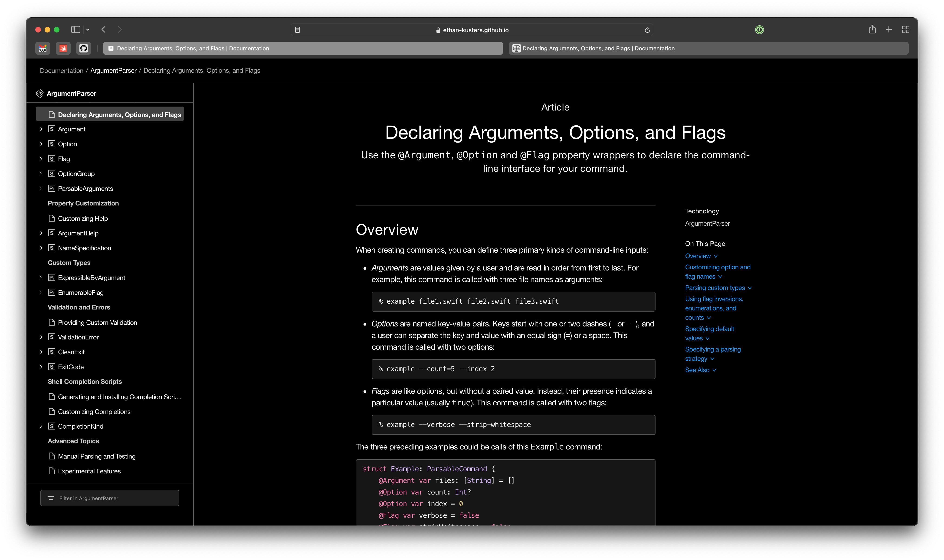Open the Share sheet icon
Viewport: 944px width, 560px height.
coord(872,29)
